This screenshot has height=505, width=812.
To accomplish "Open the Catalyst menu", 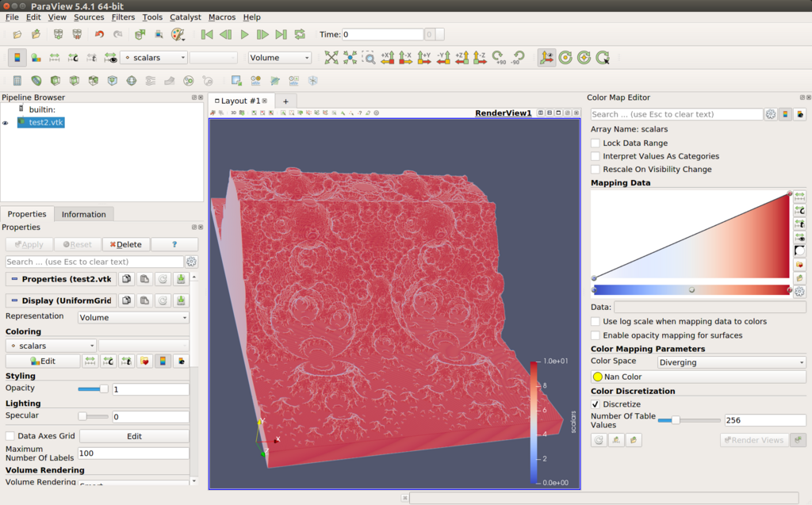I will (x=185, y=17).
